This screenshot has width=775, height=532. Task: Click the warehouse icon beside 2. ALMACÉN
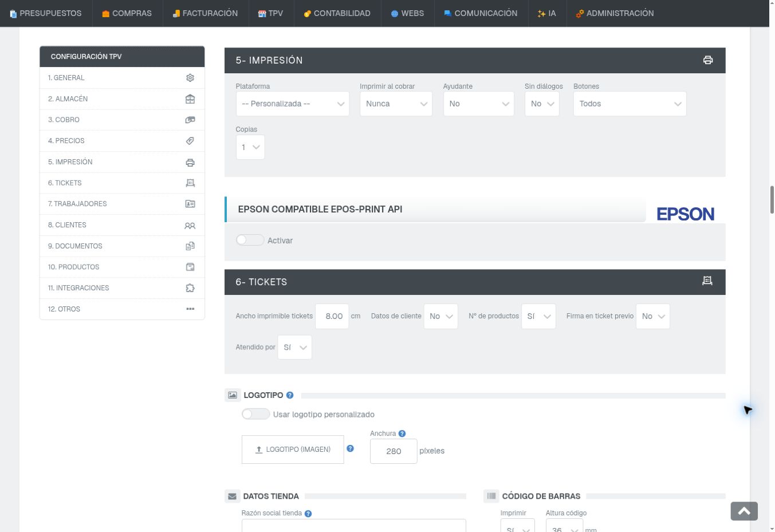(190, 99)
